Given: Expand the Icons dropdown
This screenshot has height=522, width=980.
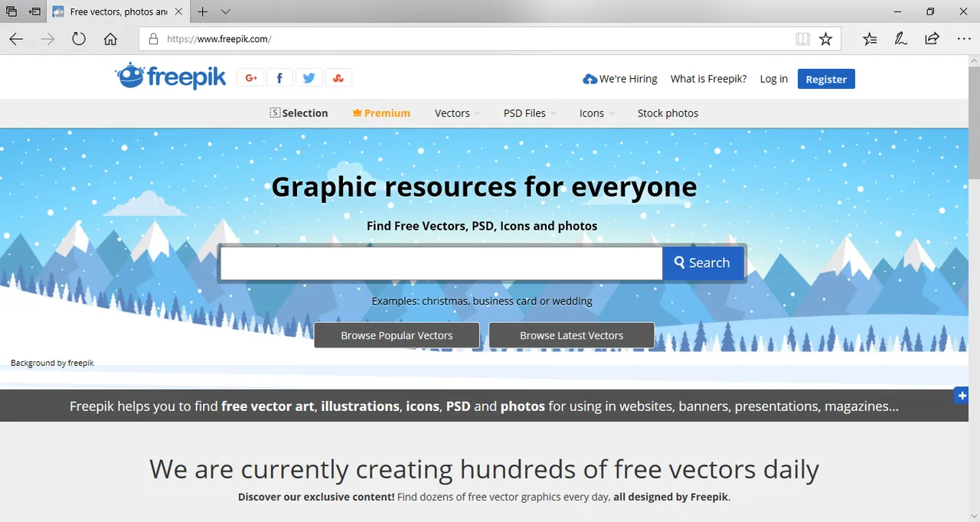Looking at the screenshot, I should tap(597, 113).
